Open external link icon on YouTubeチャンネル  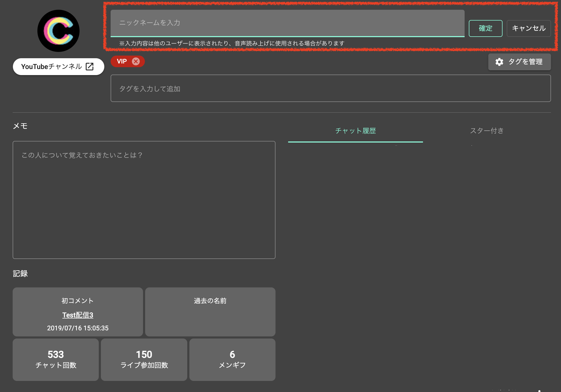[x=90, y=66]
